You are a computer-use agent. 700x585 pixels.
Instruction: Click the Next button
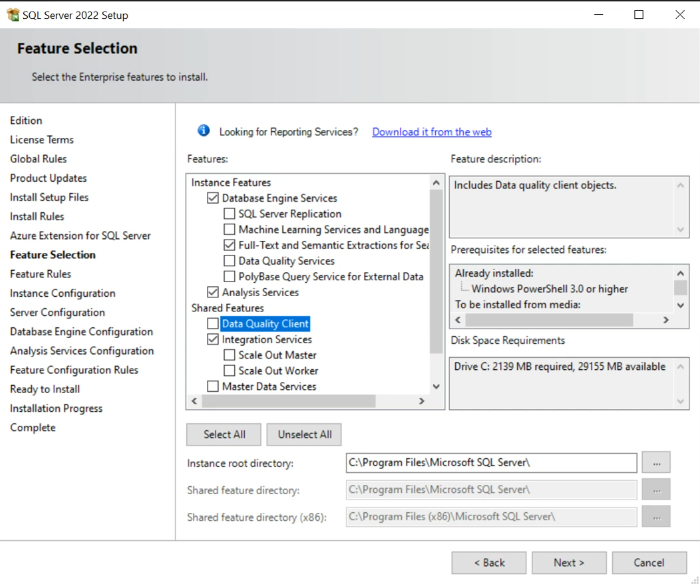(x=569, y=563)
